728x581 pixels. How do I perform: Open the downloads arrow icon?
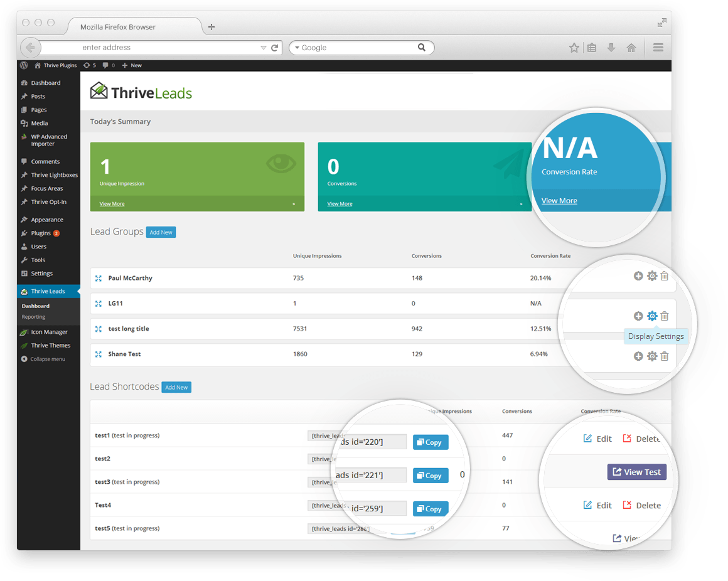tap(611, 47)
